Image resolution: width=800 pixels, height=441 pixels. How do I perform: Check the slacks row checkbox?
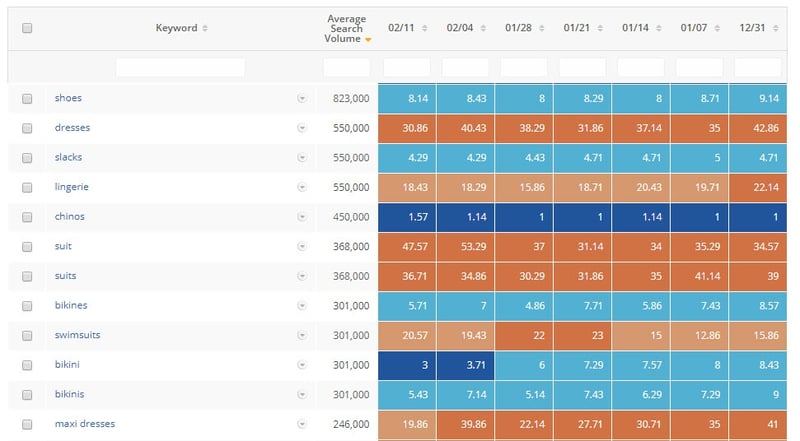27,158
